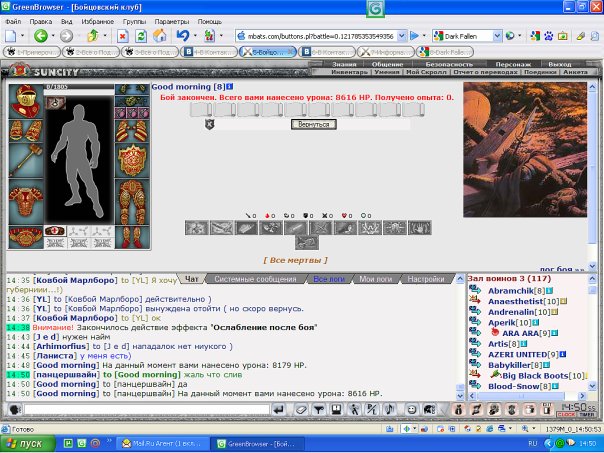Viewport: 604px width, 453px height.
Task: Click the RU language indicator in tray
Action: (532, 444)
